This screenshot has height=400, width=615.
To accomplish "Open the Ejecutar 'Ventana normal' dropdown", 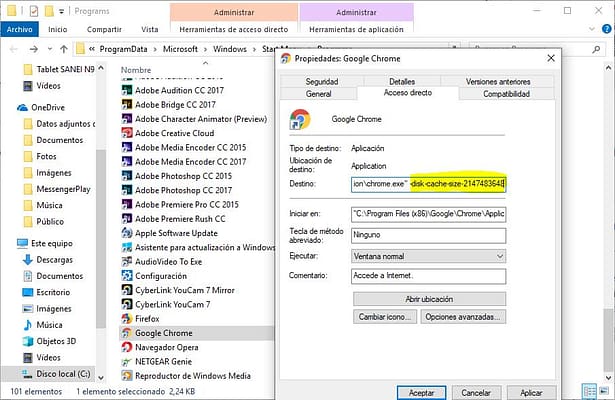I will pos(500,256).
